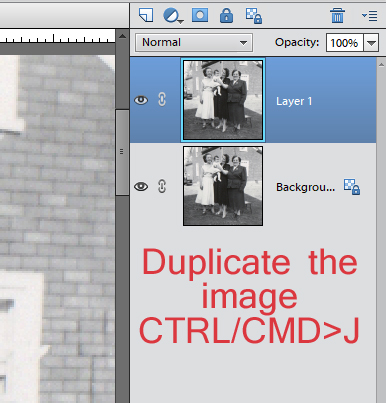Open the Normal blend mode dropdown
This screenshot has height=403, width=386.
point(194,43)
